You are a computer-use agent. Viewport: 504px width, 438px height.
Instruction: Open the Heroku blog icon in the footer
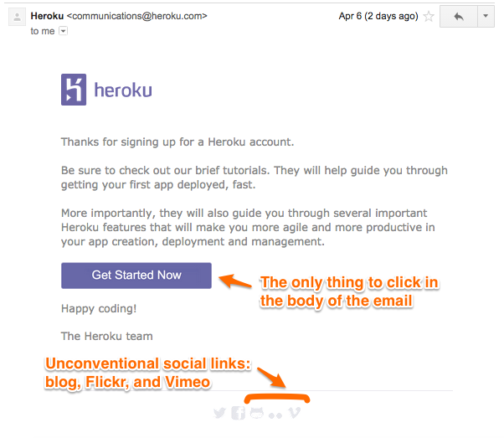coord(256,413)
